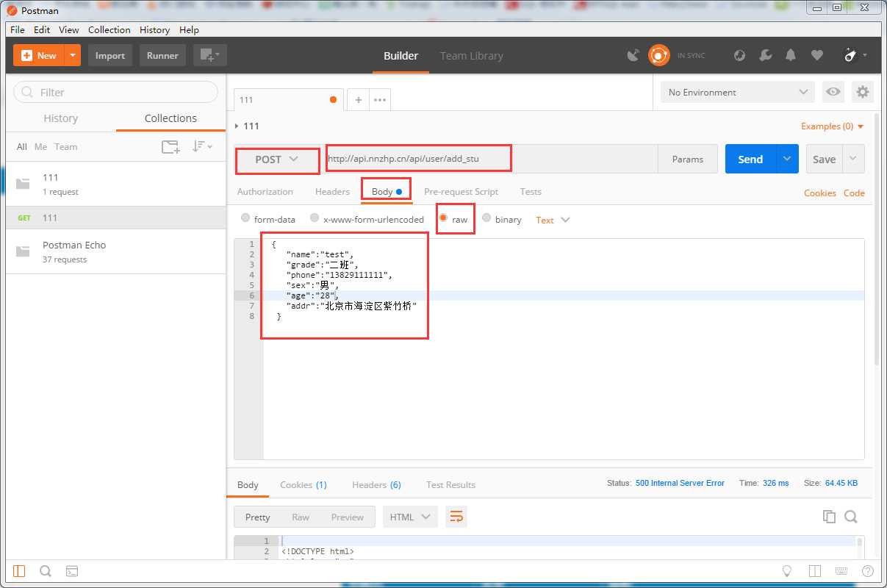The width and height of the screenshot is (887, 588).
Task: Select the form-data radio option
Action: pos(268,219)
